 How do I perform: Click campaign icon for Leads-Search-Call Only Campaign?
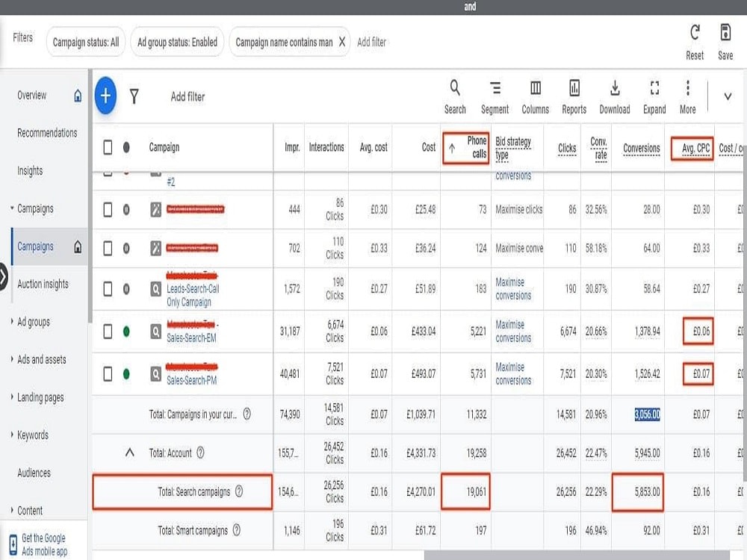pyautogui.click(x=156, y=288)
